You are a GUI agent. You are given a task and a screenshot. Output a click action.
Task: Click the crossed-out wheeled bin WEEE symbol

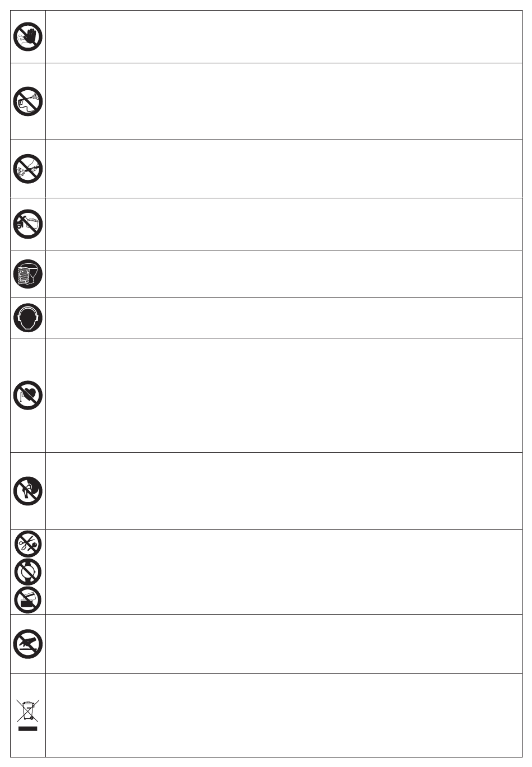click(28, 710)
